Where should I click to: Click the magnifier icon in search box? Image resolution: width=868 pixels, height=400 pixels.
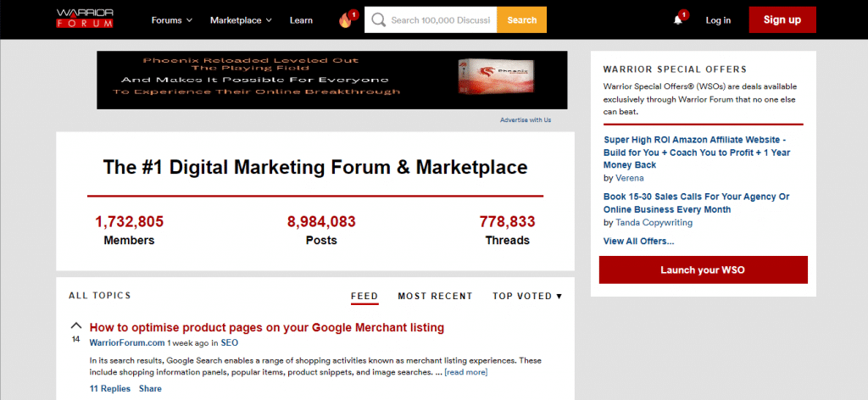coord(379,20)
